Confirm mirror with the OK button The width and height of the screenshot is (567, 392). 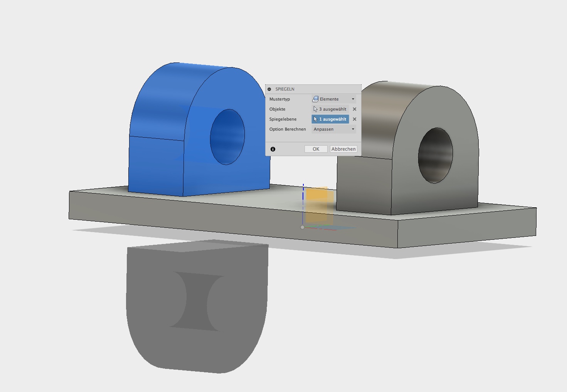click(x=316, y=149)
